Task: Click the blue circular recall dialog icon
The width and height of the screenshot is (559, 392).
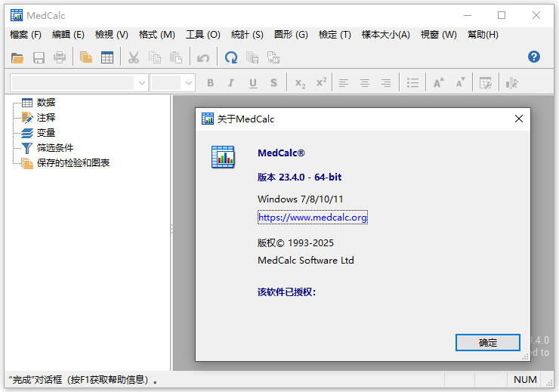Action: point(231,57)
